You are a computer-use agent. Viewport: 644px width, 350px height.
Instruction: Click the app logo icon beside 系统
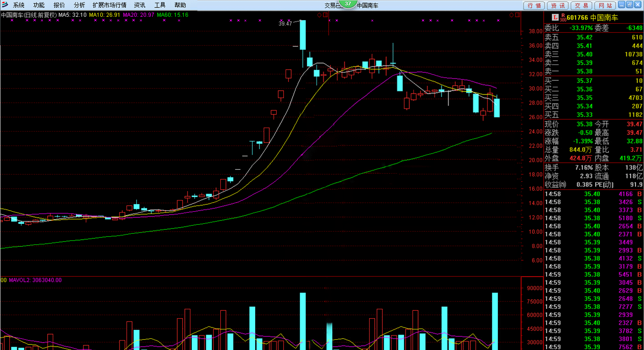[x=4, y=5]
